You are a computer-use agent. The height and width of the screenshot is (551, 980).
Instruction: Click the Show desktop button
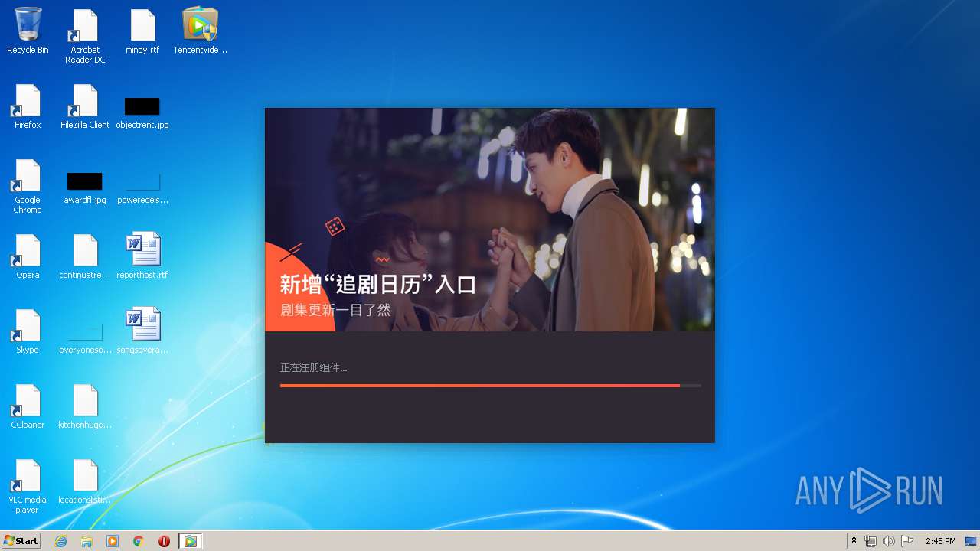coord(971,541)
